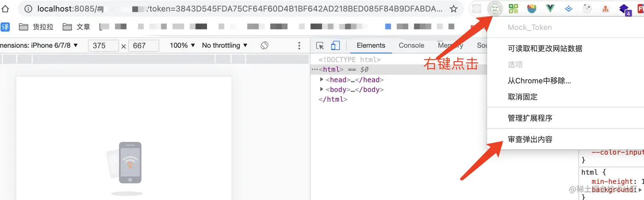Open the salad bowl extension icon
The width and height of the screenshot is (644, 200).
(532, 9)
